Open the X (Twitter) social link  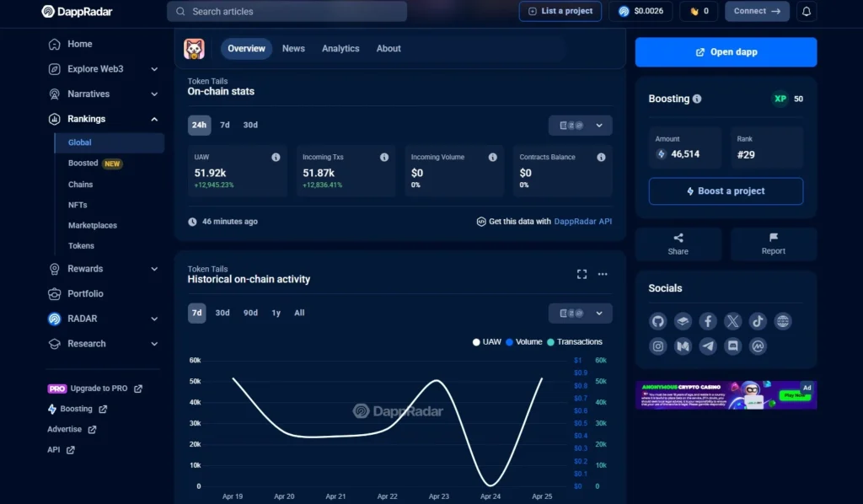pos(732,321)
